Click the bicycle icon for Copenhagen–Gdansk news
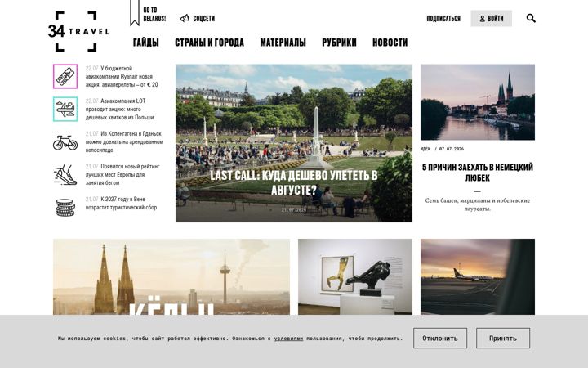Viewport: 588px width, 368px height. coord(65,142)
